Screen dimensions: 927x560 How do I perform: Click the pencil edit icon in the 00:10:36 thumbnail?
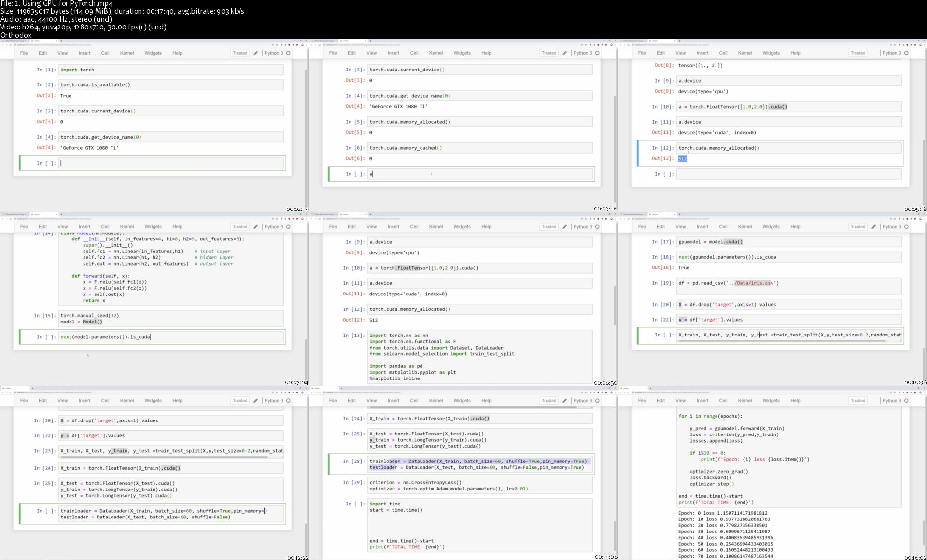(x=874, y=227)
